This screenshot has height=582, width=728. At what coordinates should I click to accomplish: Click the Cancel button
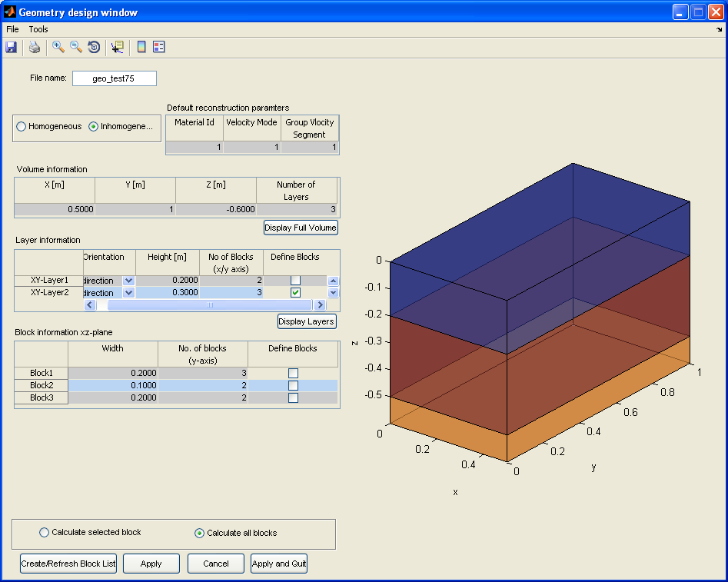coord(216,564)
